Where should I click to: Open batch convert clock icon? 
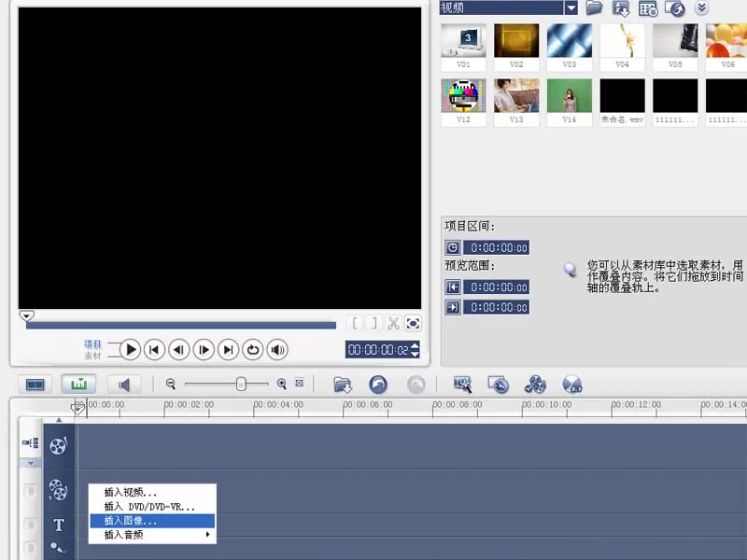click(499, 385)
